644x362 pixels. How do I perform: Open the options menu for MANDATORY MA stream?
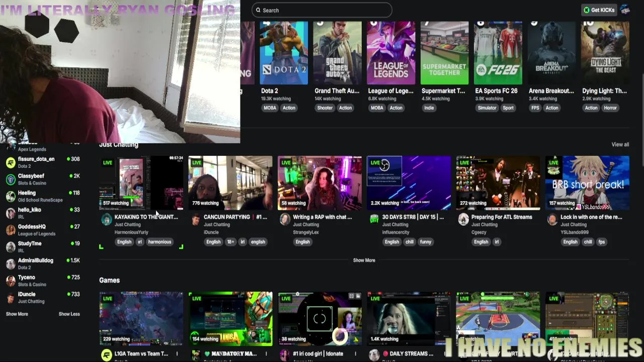point(266,354)
